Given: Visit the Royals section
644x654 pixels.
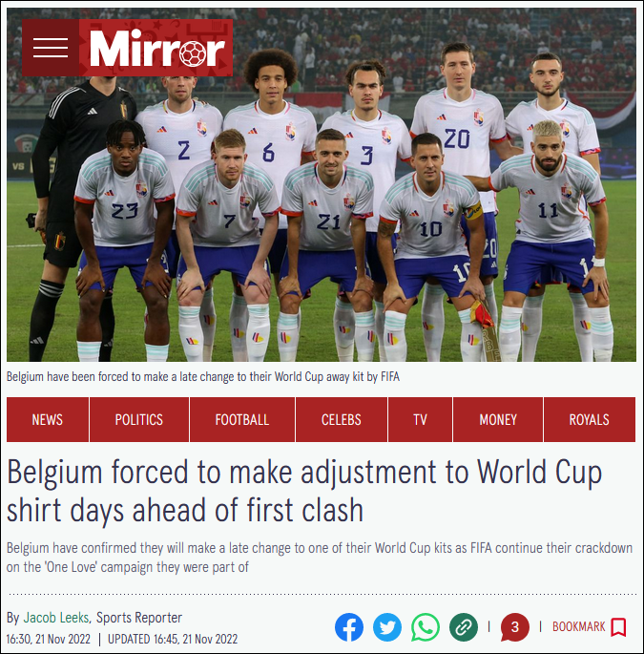Looking at the screenshot, I should [590, 419].
